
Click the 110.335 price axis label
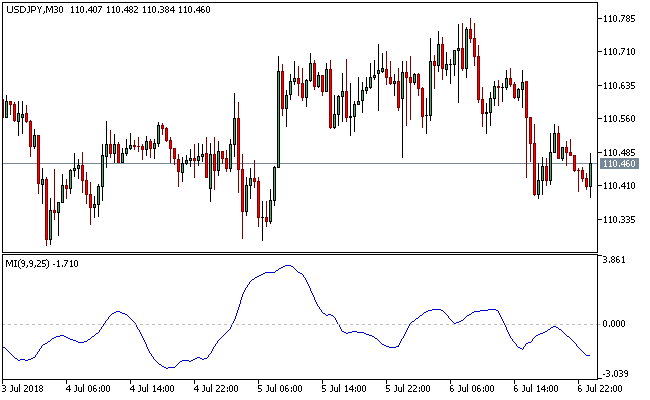(x=619, y=219)
